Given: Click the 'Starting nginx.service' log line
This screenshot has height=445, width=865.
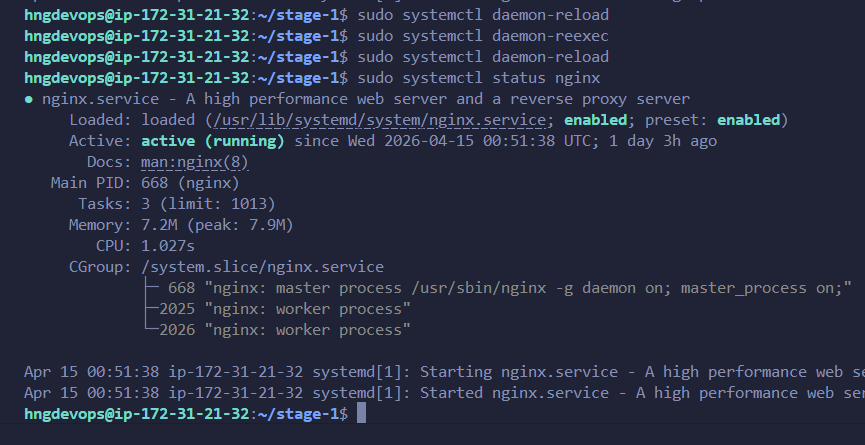Looking at the screenshot, I should pyautogui.click(x=445, y=372).
